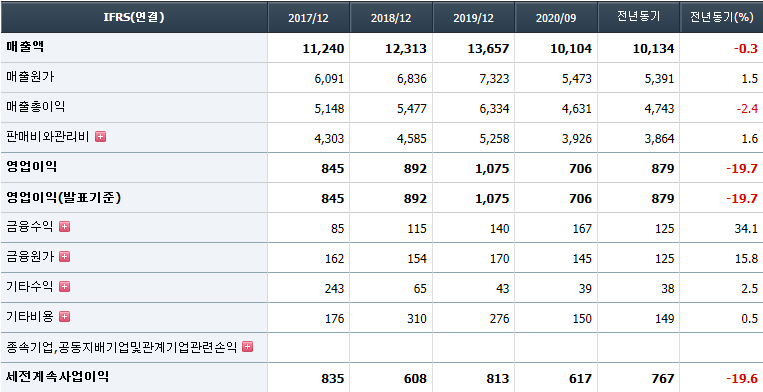This screenshot has width=763, height=392.
Task: Select 금융원가 value 162
Action: pyautogui.click(x=335, y=259)
